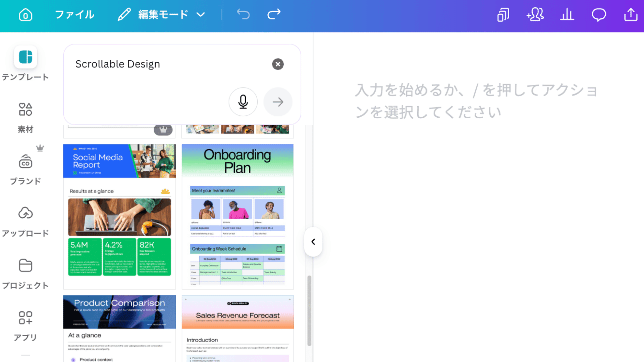The image size is (644, 362).
Task: Switch to the テンプレート tab
Action: click(x=25, y=64)
